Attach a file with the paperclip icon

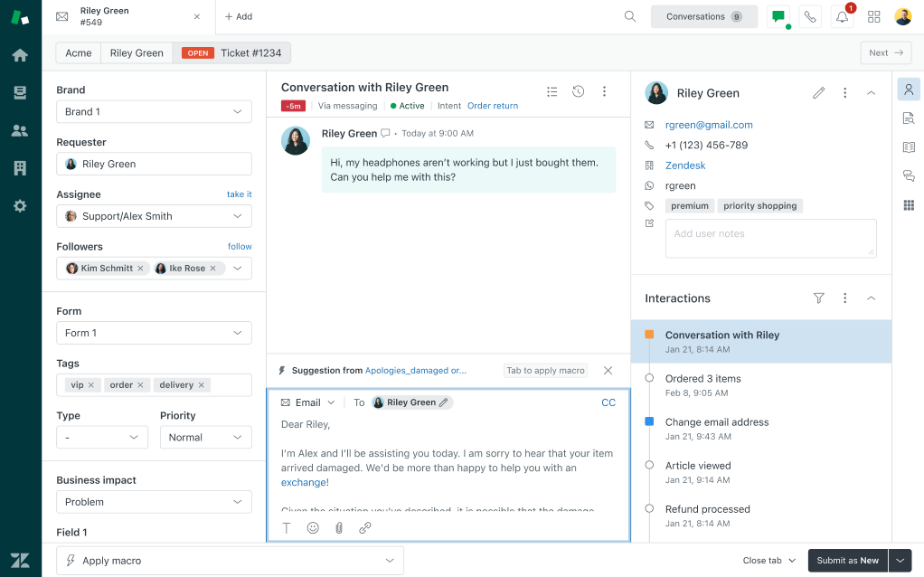point(339,527)
